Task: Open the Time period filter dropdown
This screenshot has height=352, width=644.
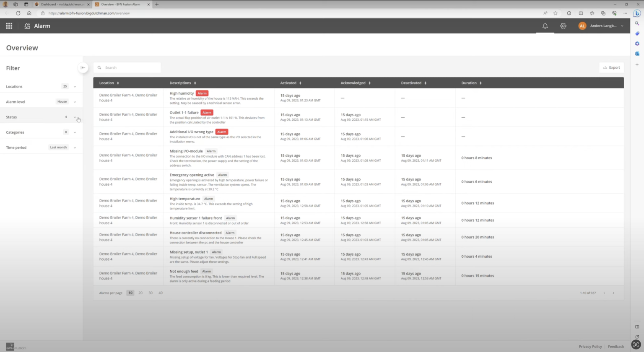Action: pos(75,148)
